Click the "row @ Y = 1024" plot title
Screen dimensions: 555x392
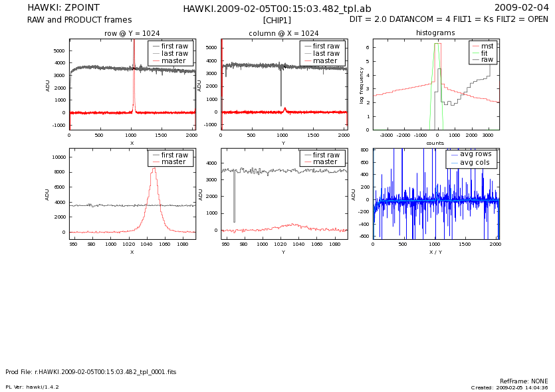pyautogui.click(x=132, y=33)
